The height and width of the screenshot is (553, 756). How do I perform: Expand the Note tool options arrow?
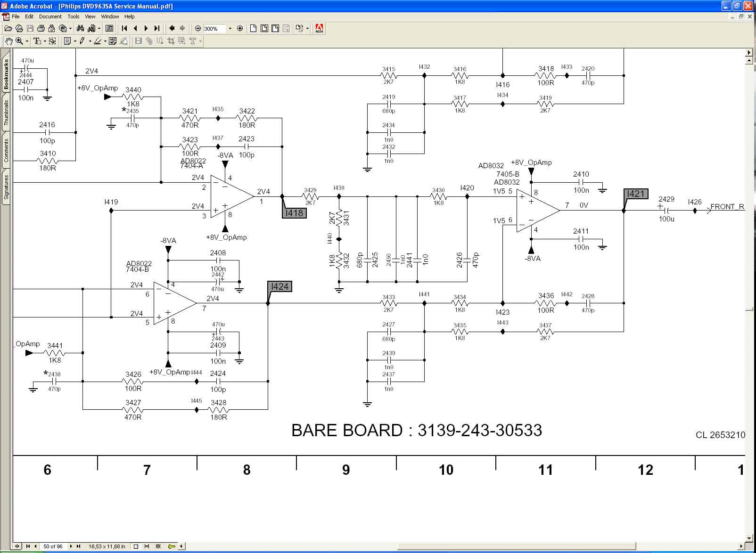(74, 41)
